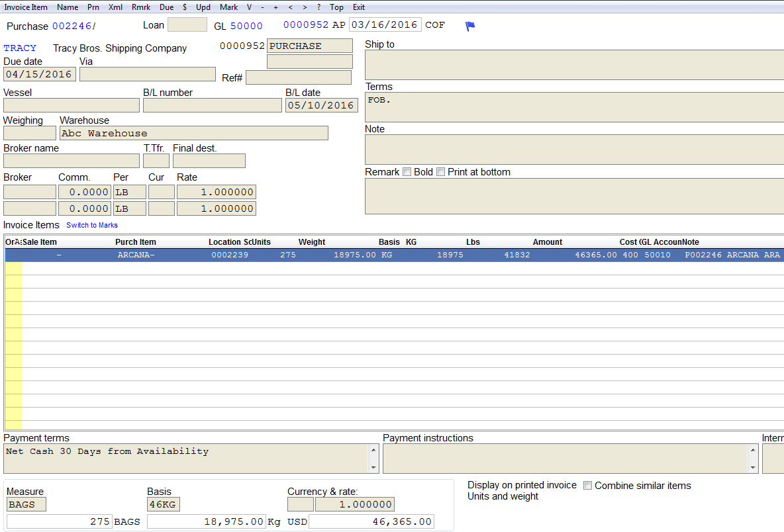Screen dimensions: 784x532
Task: Open the Rmrk menu
Action: 141,7
